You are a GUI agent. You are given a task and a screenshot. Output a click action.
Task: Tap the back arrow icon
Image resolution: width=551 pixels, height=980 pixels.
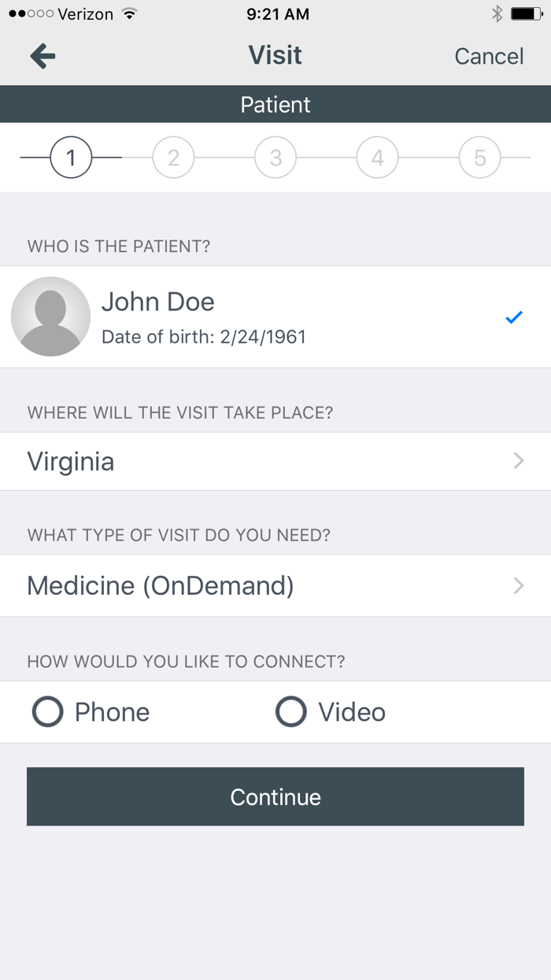(43, 56)
